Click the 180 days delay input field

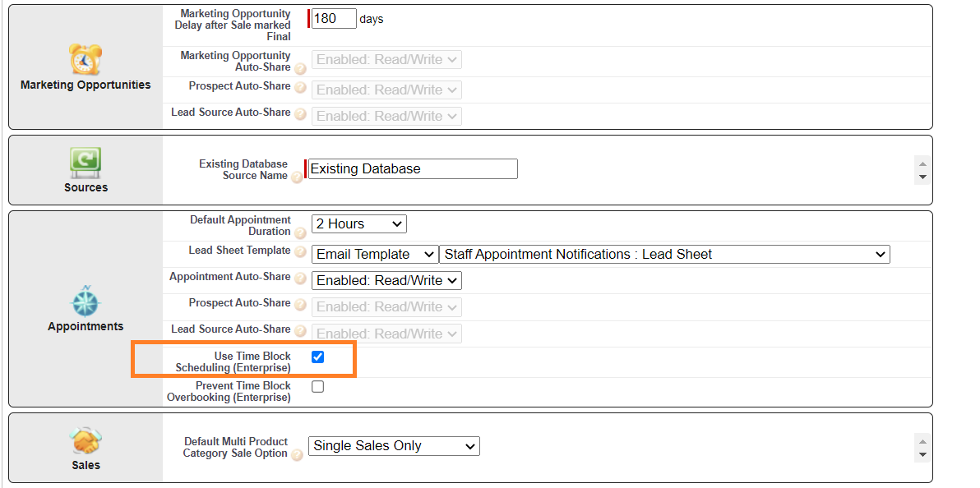pyautogui.click(x=334, y=19)
